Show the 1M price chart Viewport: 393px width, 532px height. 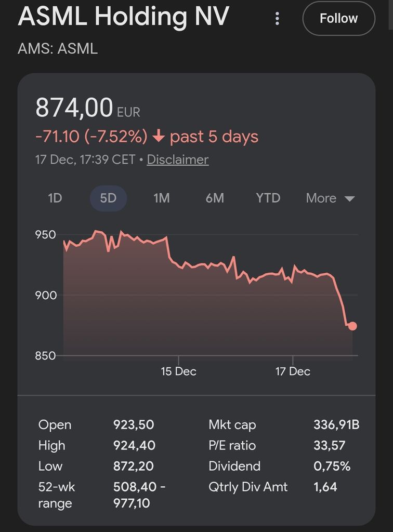click(x=162, y=198)
